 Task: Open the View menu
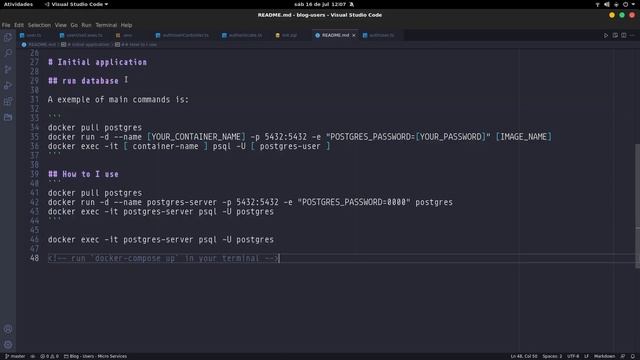click(x=60, y=25)
